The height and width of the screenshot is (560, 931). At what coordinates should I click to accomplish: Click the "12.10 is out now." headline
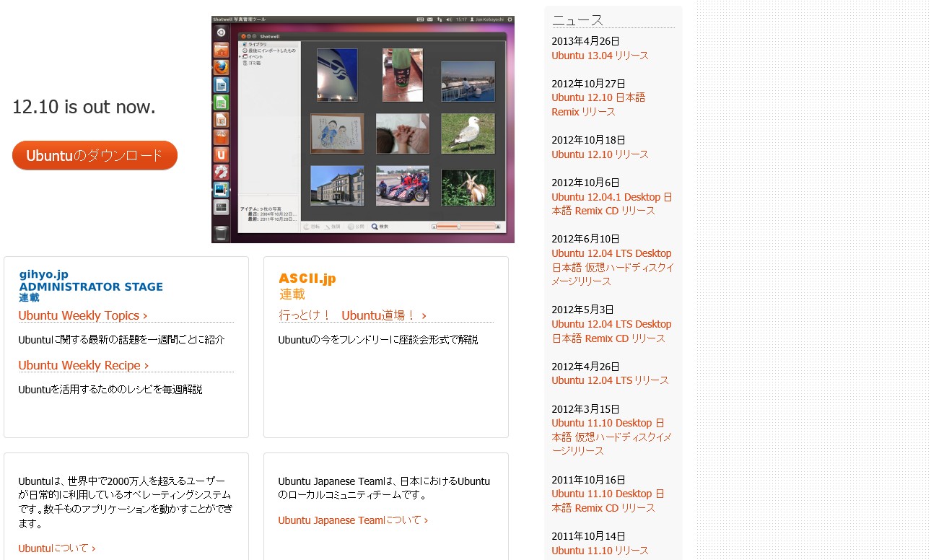84,107
